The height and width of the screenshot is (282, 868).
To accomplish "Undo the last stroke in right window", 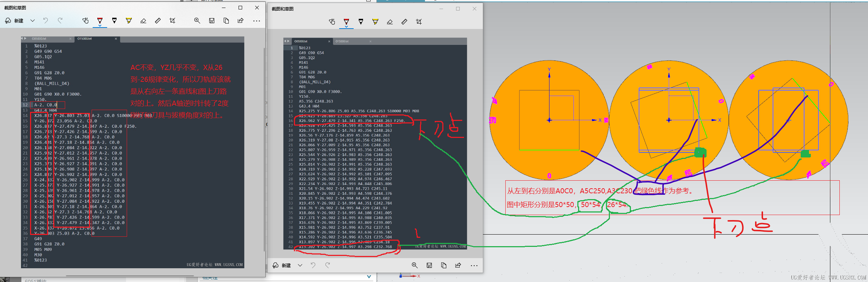I will click(313, 265).
